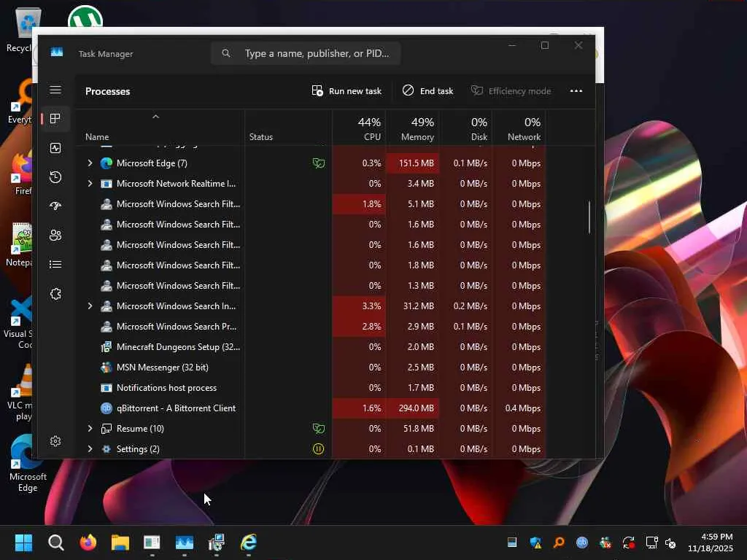Click suspended status icon on Settings row
This screenshot has height=560, width=747.
click(x=318, y=449)
